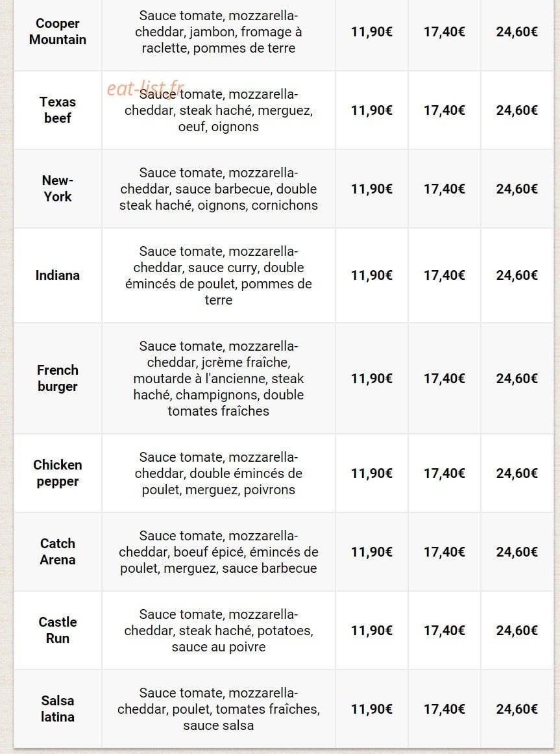Click the Castle Run row title
Screen dimensions: 560x754
click(58, 630)
